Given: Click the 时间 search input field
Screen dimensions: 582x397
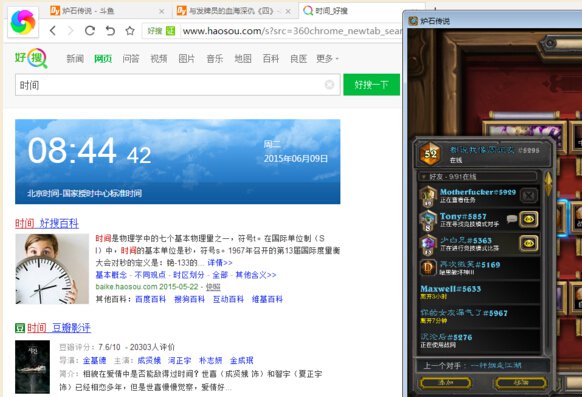Looking at the screenshot, I should (170, 85).
